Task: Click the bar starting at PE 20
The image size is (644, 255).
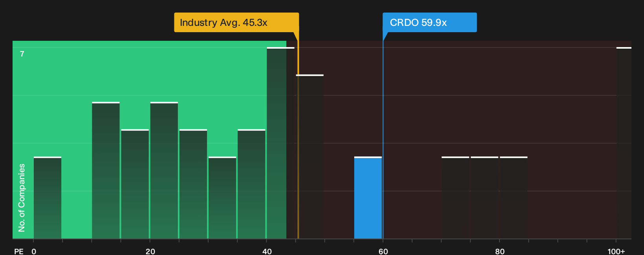Action: (164, 171)
